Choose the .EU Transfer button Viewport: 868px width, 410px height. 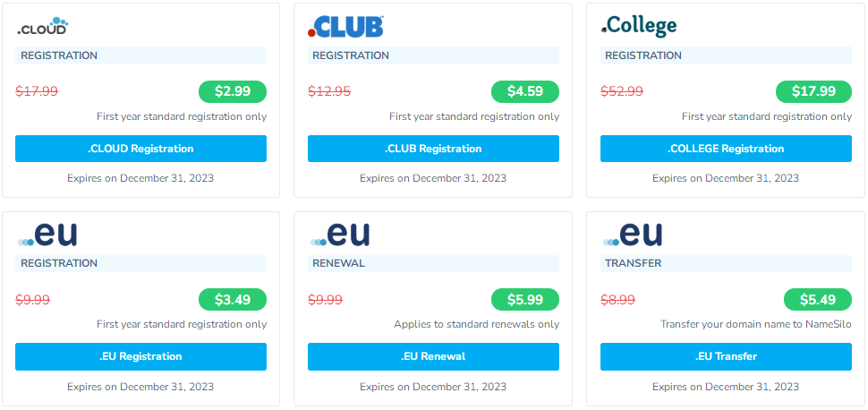coord(726,356)
